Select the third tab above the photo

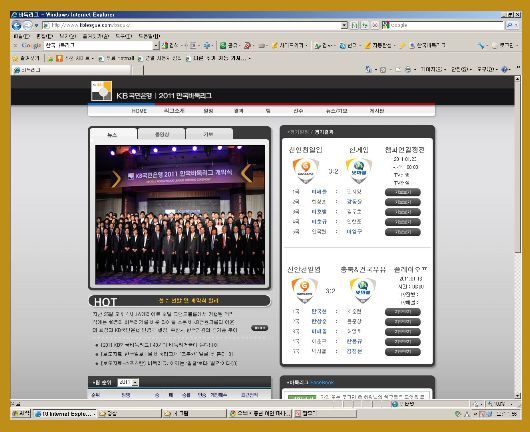(x=209, y=134)
